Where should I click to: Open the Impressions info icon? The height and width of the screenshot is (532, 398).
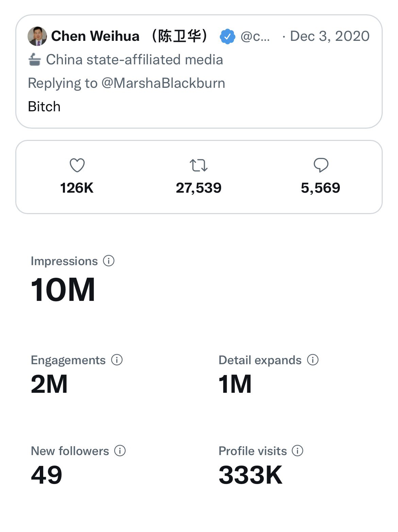coord(109,261)
